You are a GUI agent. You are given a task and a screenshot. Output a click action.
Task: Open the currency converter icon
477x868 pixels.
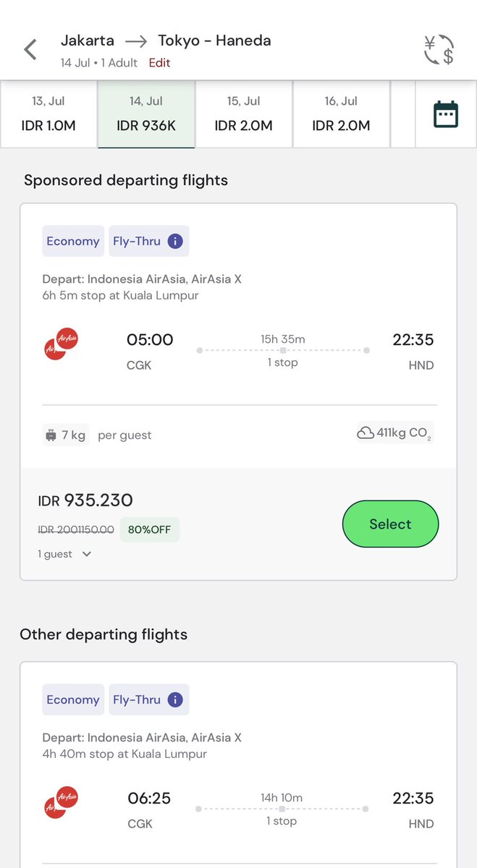click(x=439, y=49)
